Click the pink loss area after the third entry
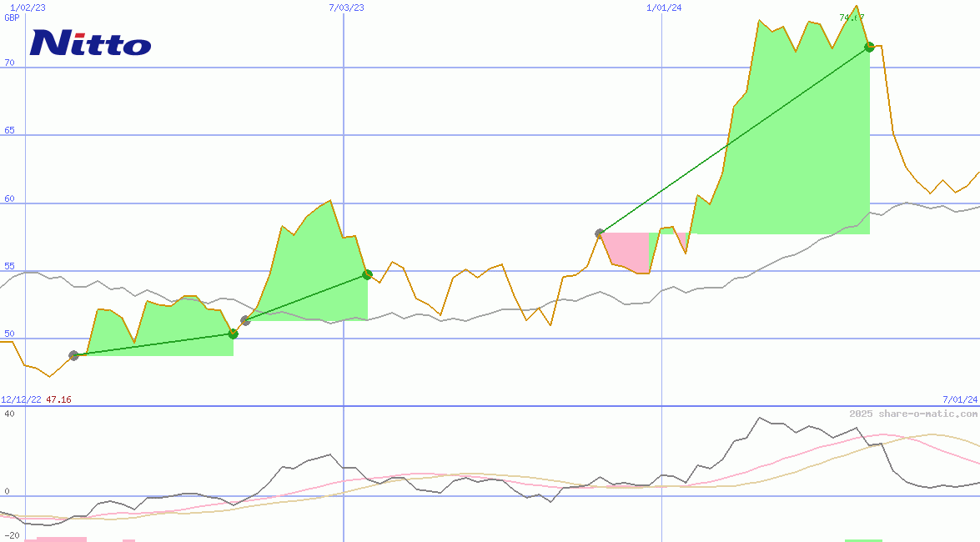This screenshot has width=980, height=542. point(626,248)
